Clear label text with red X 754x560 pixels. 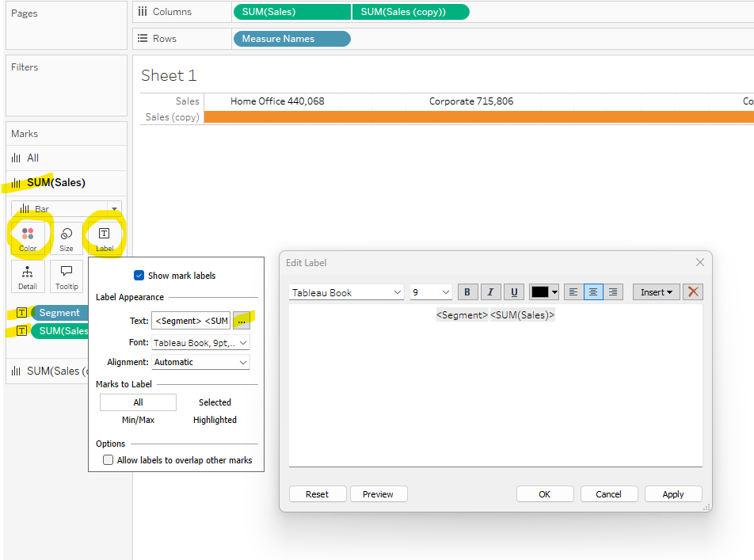point(694,292)
